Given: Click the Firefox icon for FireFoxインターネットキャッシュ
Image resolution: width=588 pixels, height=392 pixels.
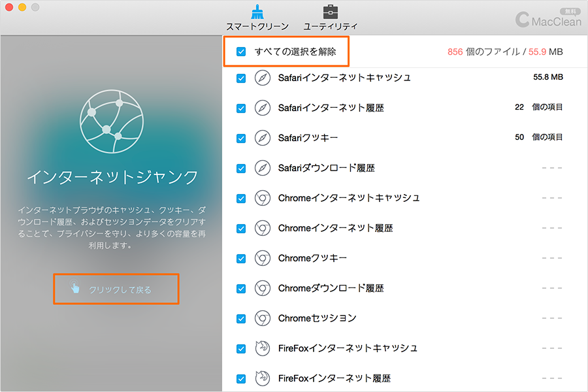Looking at the screenshot, I should [263, 348].
